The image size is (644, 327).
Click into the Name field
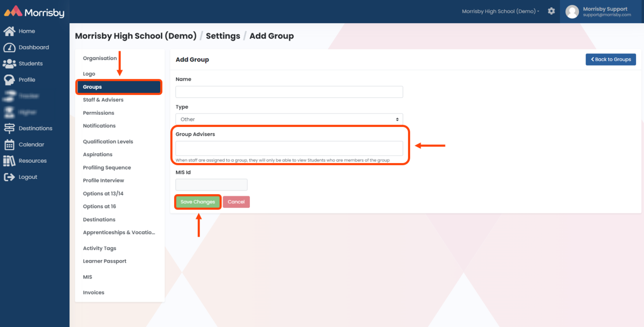[x=289, y=92]
